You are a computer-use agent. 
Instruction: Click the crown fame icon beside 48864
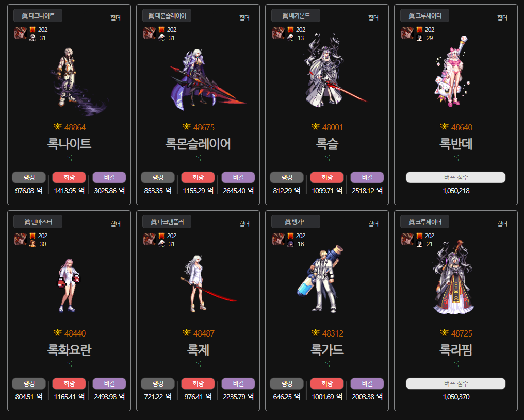click(x=57, y=127)
